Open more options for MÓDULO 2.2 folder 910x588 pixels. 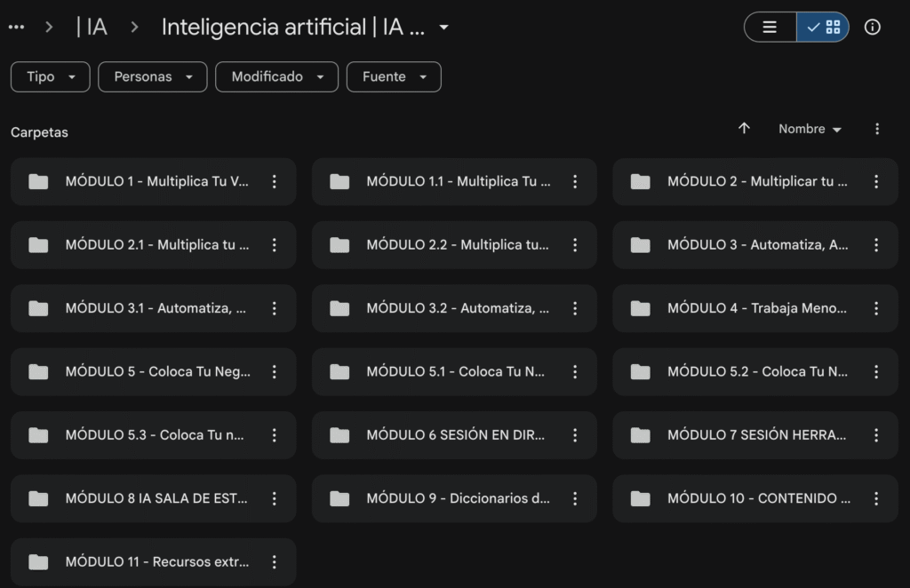click(575, 245)
